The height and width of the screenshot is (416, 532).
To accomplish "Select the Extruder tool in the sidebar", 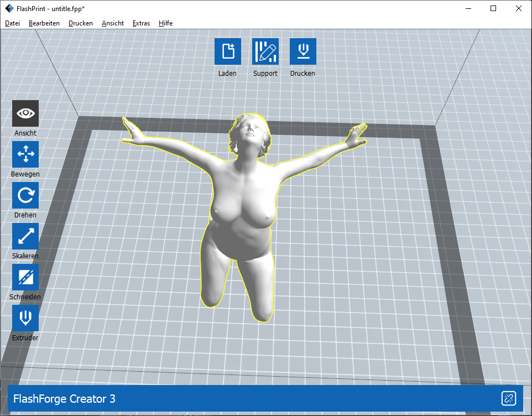I will tap(25, 318).
